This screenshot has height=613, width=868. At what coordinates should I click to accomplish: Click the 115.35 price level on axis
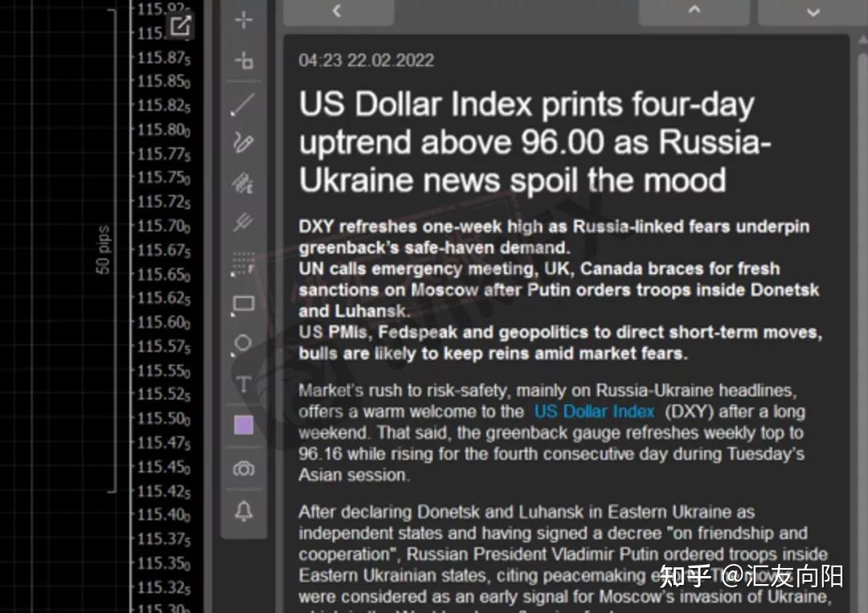click(x=163, y=562)
